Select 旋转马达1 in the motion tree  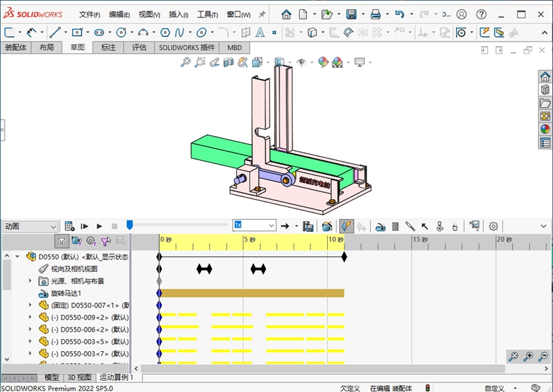point(66,293)
